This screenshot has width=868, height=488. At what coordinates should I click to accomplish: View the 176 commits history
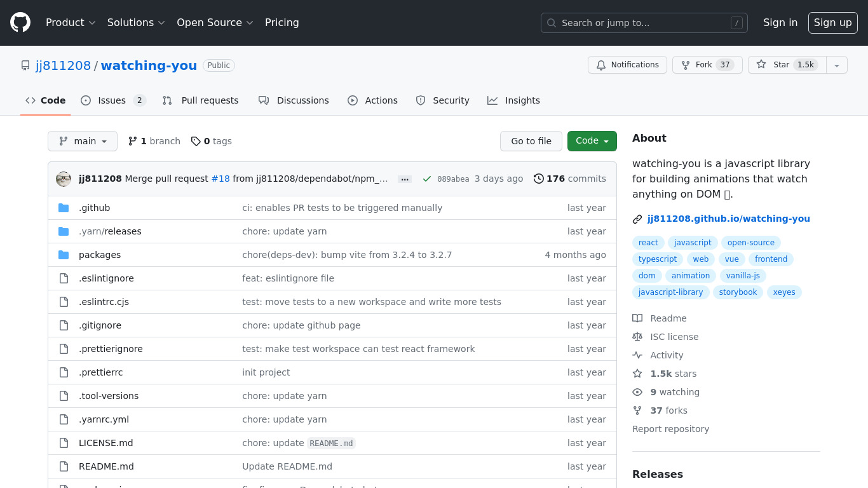(570, 179)
